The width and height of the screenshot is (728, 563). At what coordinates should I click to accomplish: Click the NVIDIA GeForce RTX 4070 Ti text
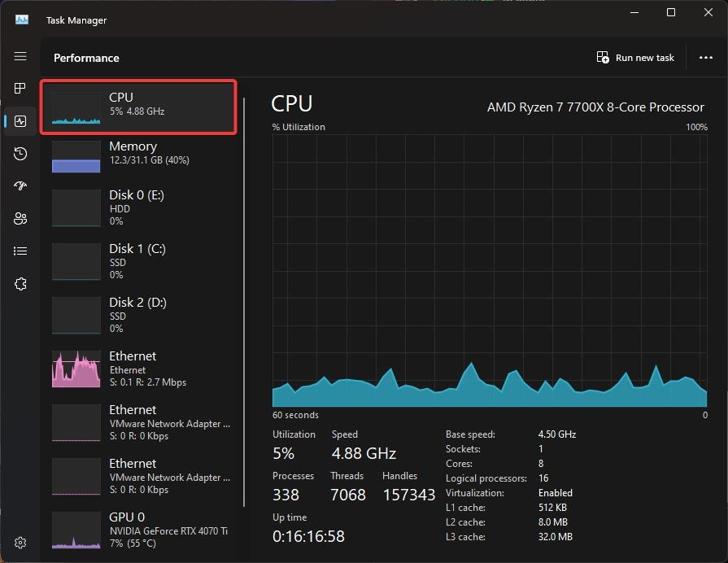(x=168, y=531)
